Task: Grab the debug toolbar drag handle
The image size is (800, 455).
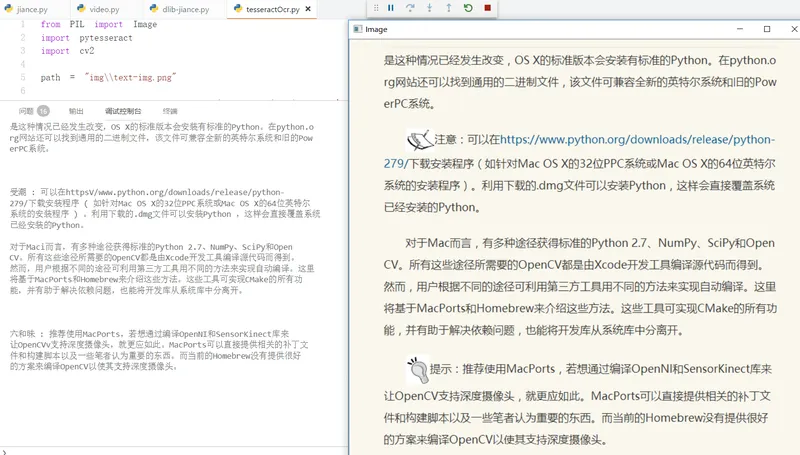Action: (376, 8)
